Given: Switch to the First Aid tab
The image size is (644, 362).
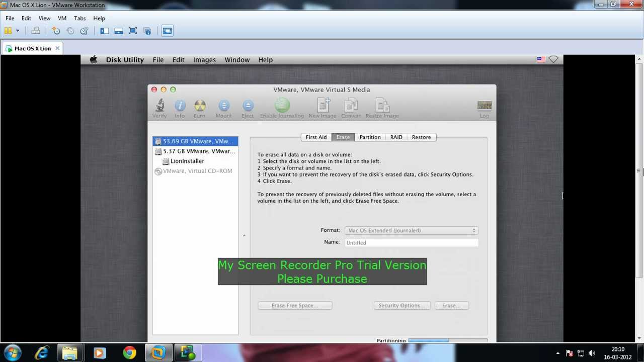Looking at the screenshot, I should pyautogui.click(x=316, y=137).
